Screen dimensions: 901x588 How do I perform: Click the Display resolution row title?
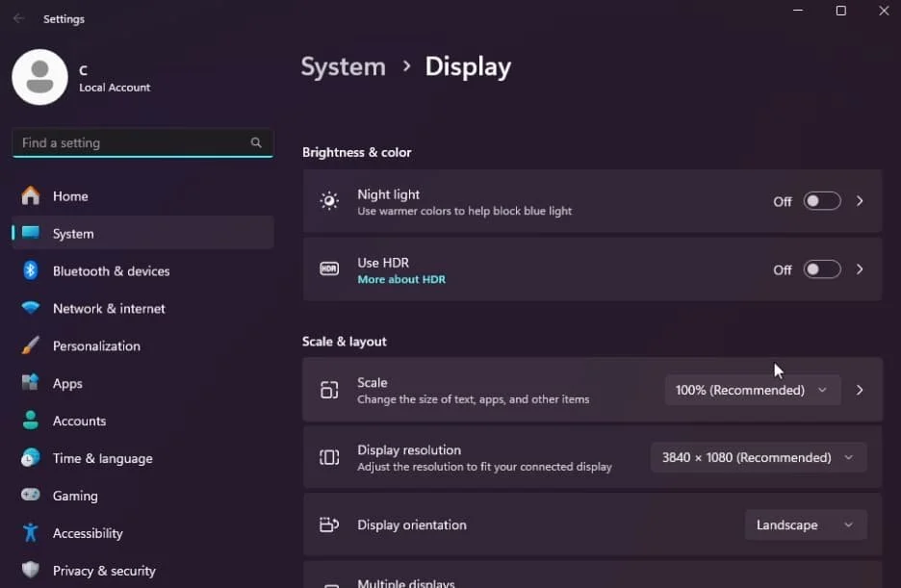click(409, 450)
